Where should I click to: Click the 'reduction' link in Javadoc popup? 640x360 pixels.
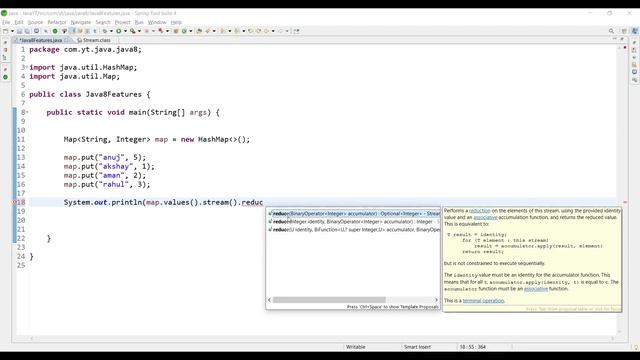(480, 211)
